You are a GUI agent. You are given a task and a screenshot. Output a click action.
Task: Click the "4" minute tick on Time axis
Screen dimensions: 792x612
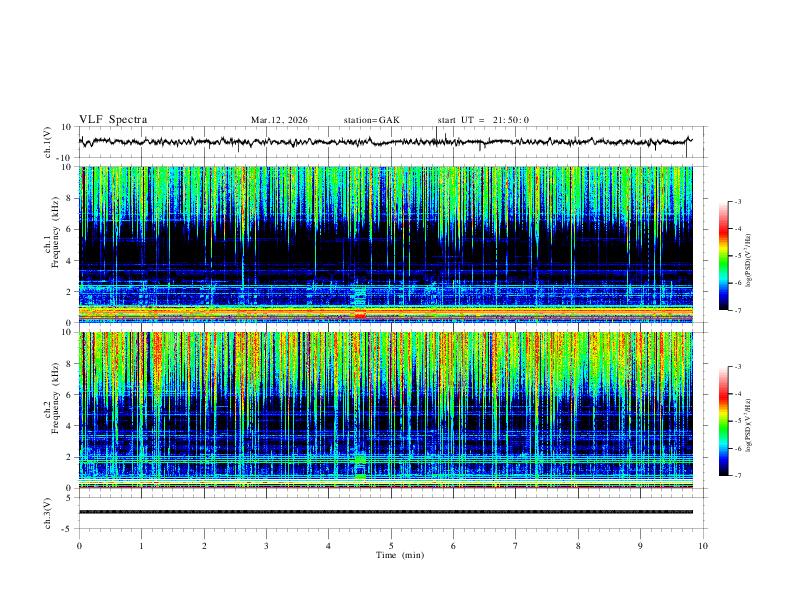[328, 546]
